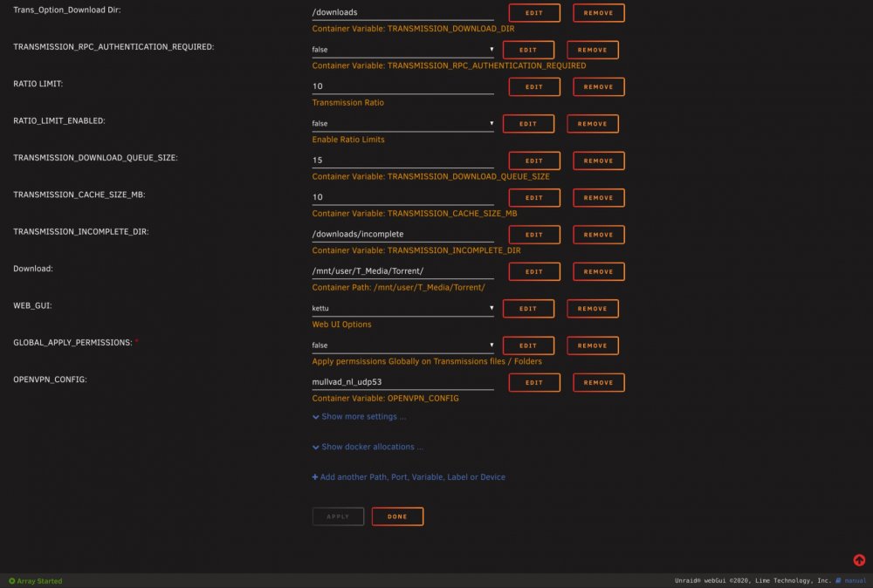Image resolution: width=873 pixels, height=588 pixels.
Task: Edit the OPENVPN_CONFIG variable
Action: pos(534,382)
